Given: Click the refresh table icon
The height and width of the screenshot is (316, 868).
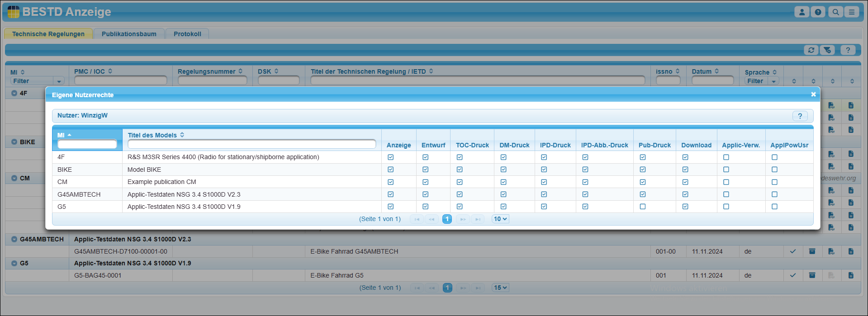Looking at the screenshot, I should coord(811,50).
